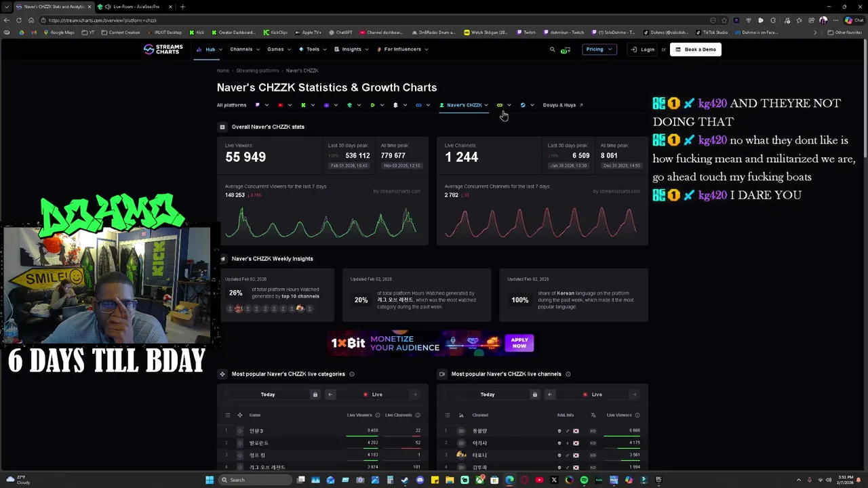Click next arrow in live channels table
868x488 pixels.
tap(634, 394)
